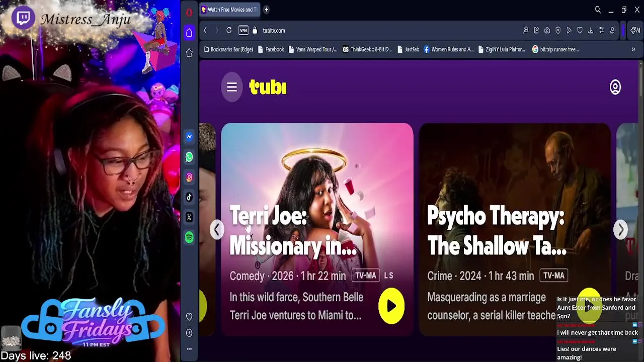Screen dimensions: 644x362
Task: Open the heart Pinboards sidebar icon
Action: (189, 317)
